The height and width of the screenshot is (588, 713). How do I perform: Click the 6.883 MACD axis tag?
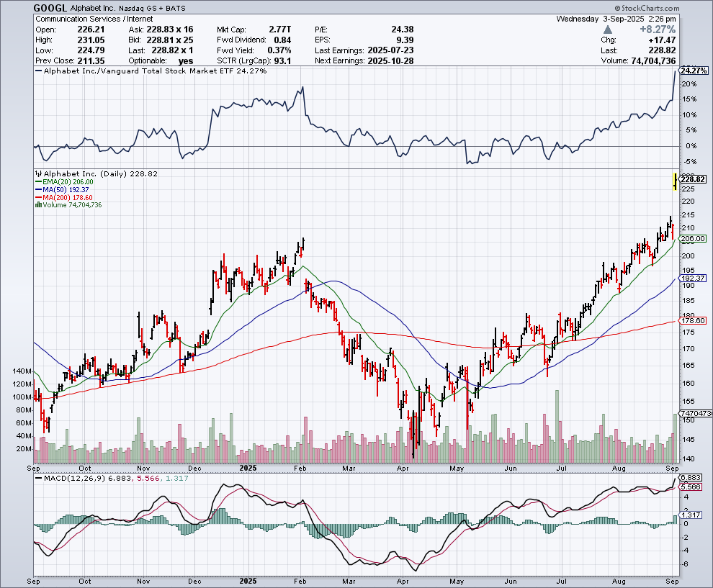691,478
